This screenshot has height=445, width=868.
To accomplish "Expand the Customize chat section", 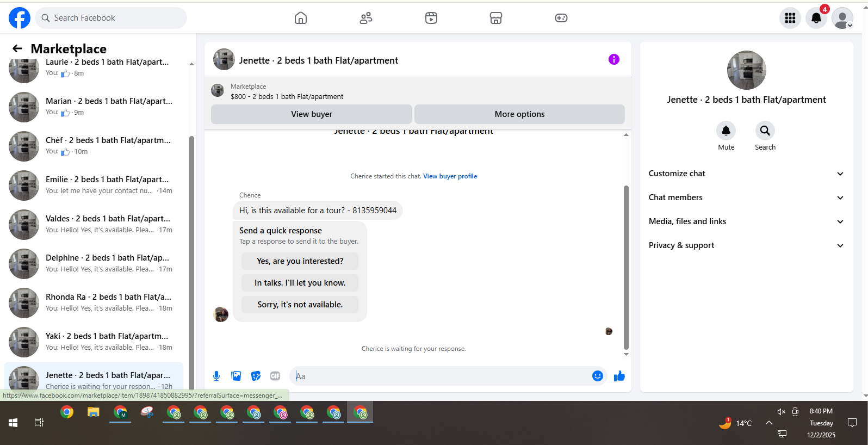I will tap(746, 174).
